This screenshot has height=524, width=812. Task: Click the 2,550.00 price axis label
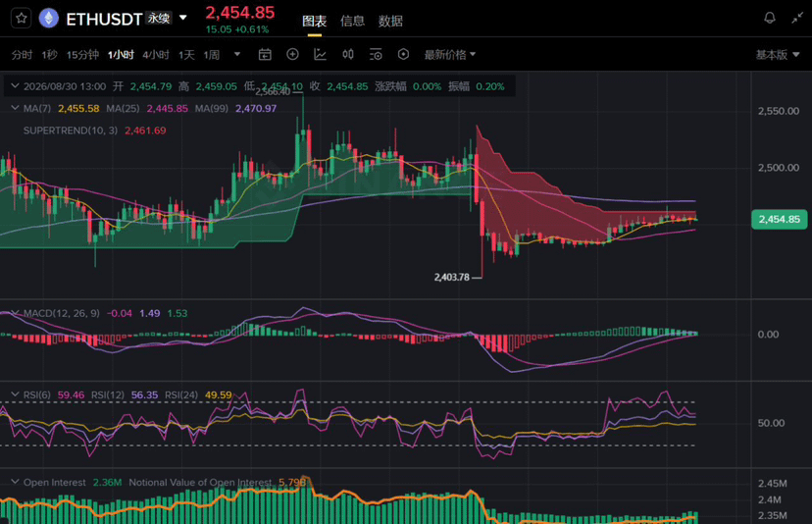[779, 111]
